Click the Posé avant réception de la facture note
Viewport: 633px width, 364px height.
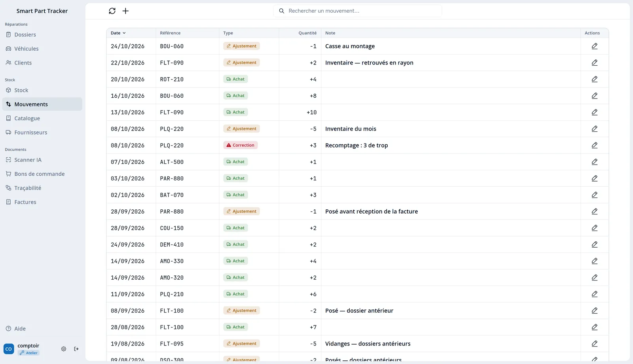(371, 212)
